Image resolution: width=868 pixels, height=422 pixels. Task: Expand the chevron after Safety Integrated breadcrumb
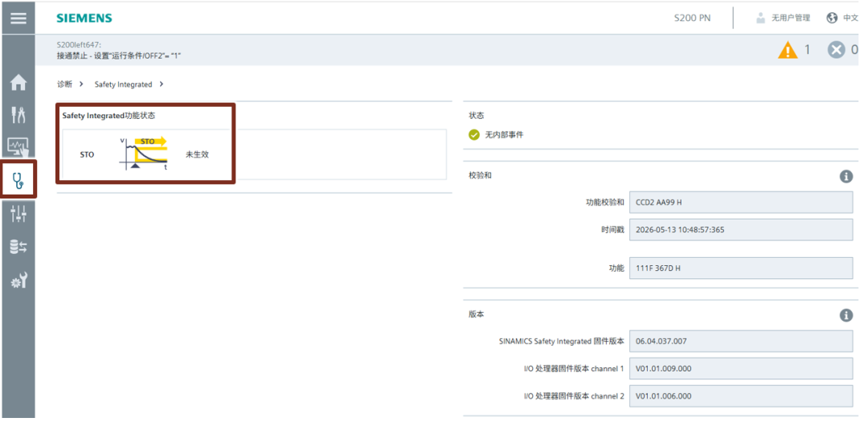pos(161,84)
